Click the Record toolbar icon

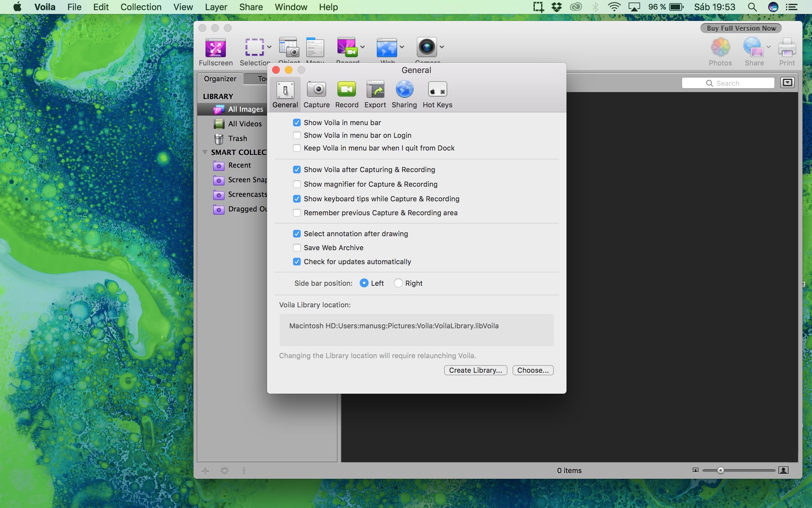pos(347,47)
